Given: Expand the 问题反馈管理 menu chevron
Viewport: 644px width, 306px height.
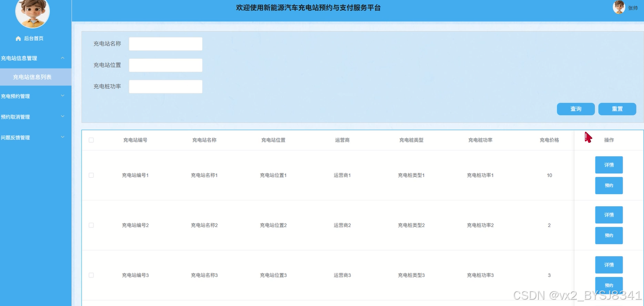Looking at the screenshot, I should pos(63,138).
